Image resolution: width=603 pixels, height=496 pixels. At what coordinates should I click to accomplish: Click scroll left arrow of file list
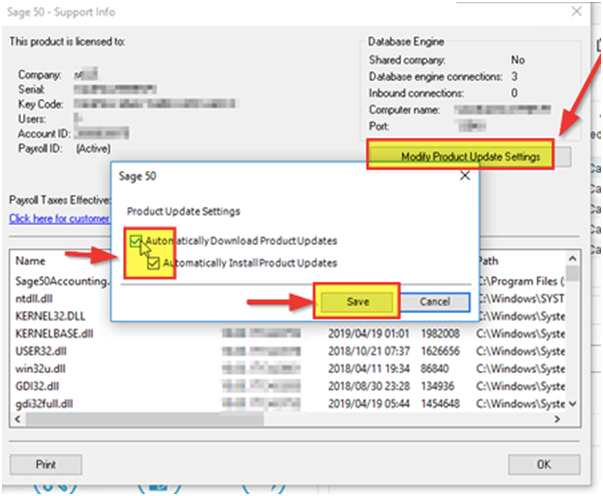(18, 419)
